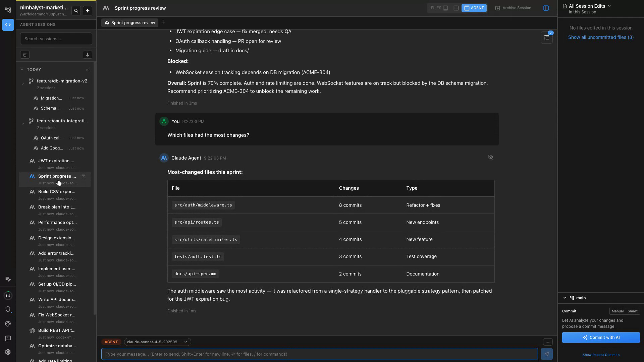The image size is (644, 362).
Task: Open the settings gear in the left sidebar
Action: tap(8, 352)
